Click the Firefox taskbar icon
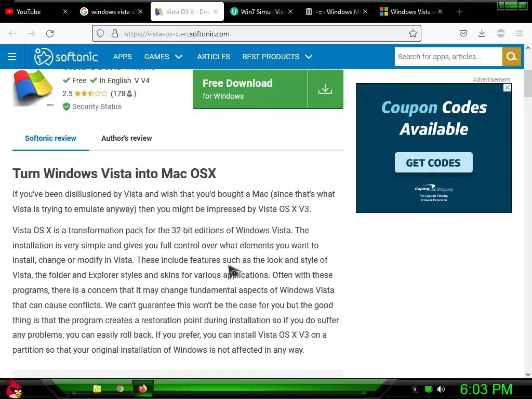This screenshot has height=399, width=532. tap(143, 389)
